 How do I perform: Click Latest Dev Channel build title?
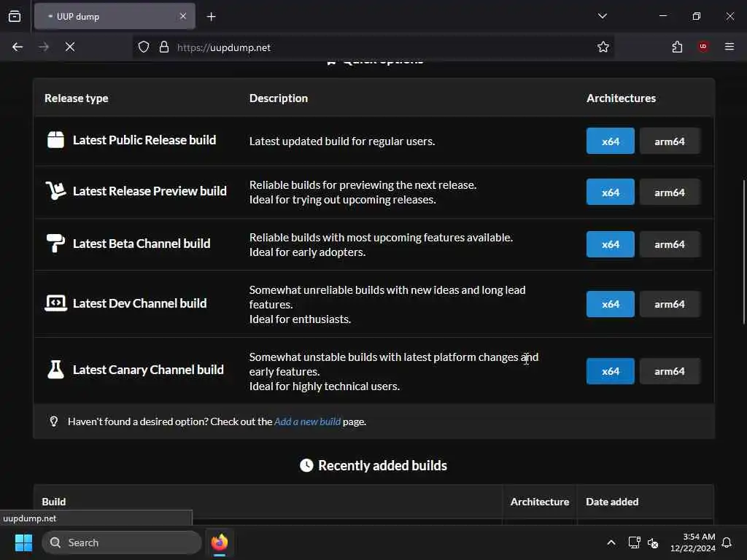pos(139,303)
